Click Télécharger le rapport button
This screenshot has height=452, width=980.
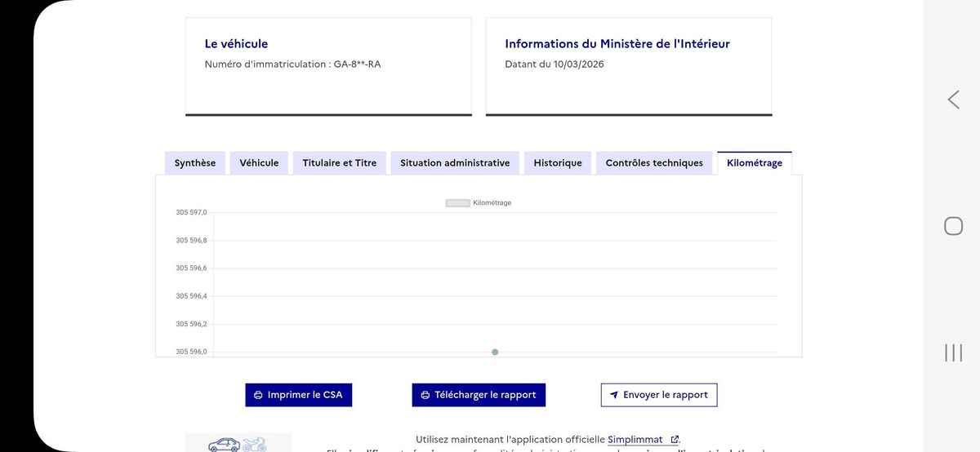pyautogui.click(x=479, y=395)
